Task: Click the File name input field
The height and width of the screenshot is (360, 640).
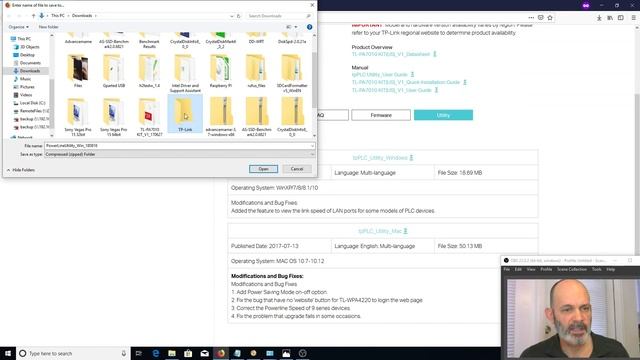Action: point(177,146)
